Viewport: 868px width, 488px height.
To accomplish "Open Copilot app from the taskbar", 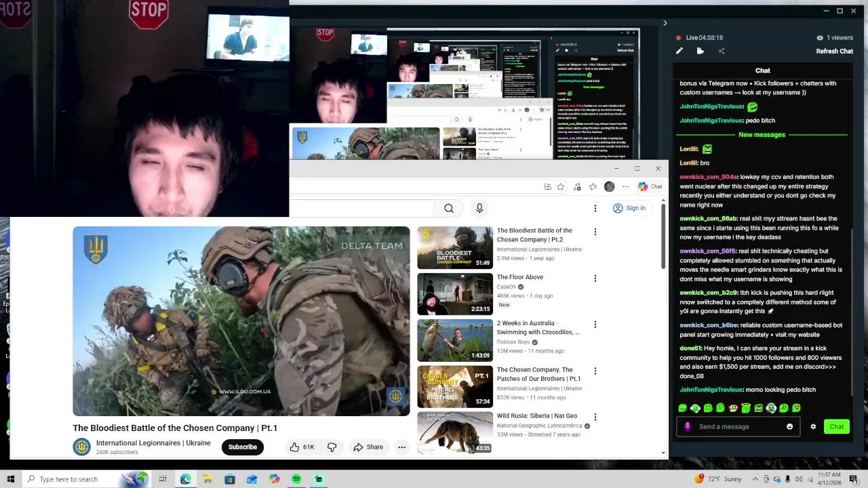I will click(x=274, y=479).
